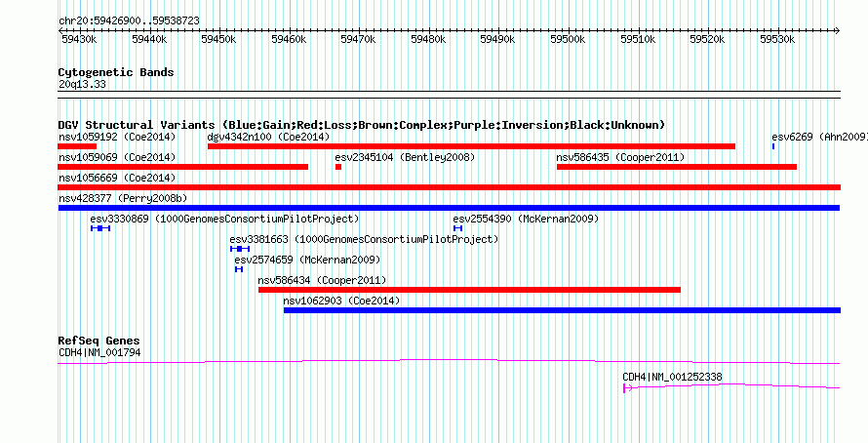Click the nsv1056669 full-width red bar

tap(449, 187)
